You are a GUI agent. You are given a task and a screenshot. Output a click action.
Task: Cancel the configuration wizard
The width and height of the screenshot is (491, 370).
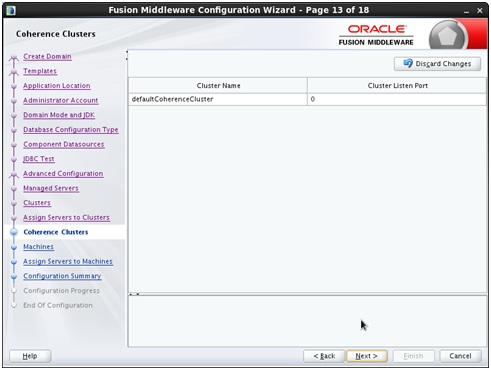pos(460,356)
